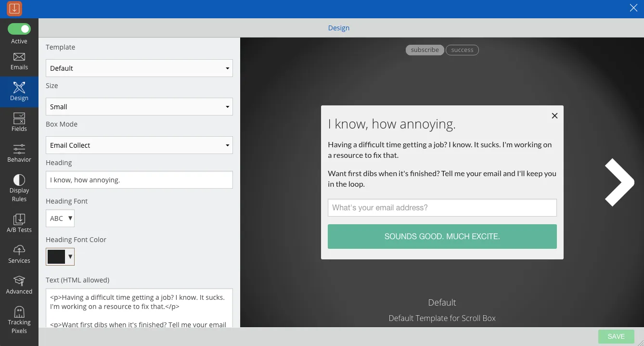Select the Fields icon in sidebar
644x346 pixels.
(19, 118)
